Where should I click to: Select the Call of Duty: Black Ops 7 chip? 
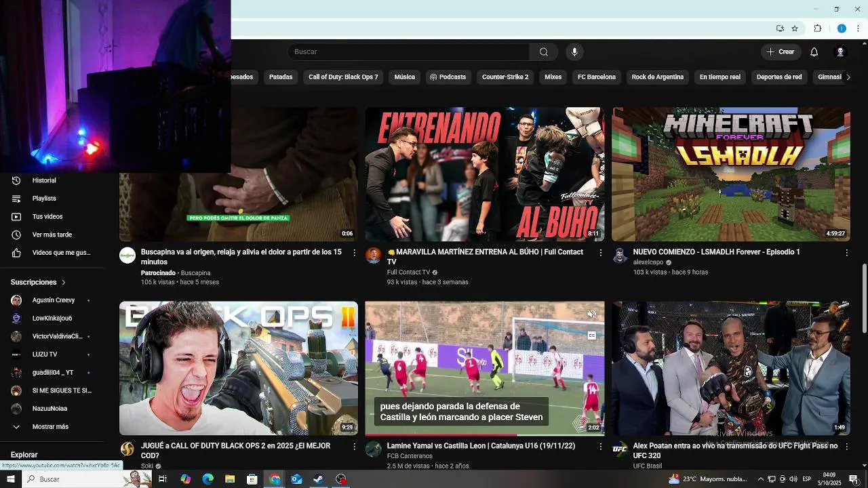343,77
